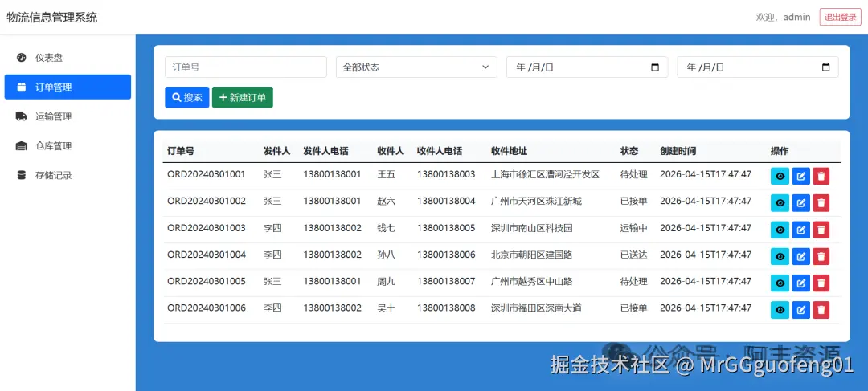Delete order ORD20240301004
This screenshot has height=391, width=868.
point(821,257)
